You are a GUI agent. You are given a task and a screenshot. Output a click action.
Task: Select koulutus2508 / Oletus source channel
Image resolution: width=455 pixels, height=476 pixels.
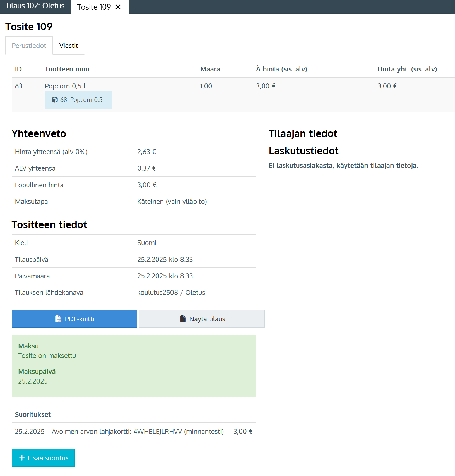pos(171,292)
